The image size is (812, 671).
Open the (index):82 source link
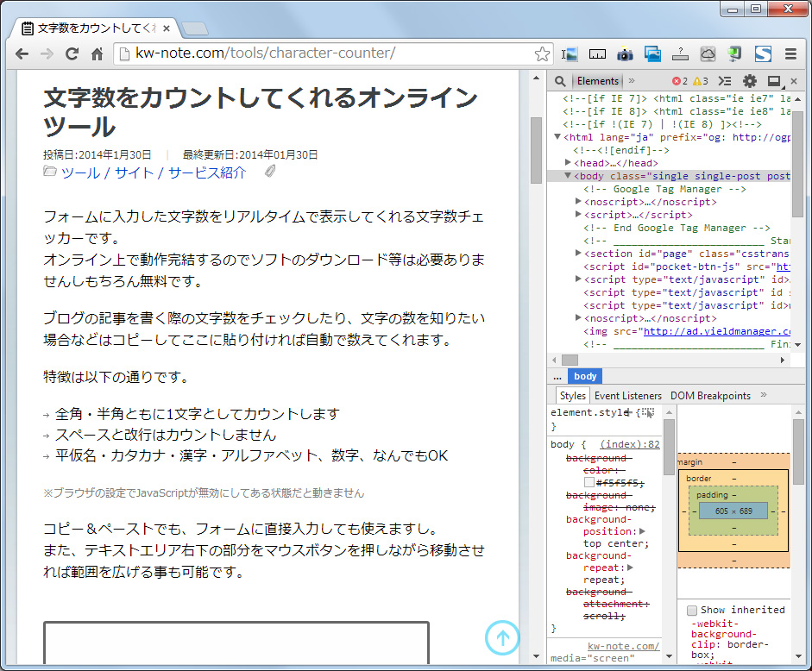[630, 444]
